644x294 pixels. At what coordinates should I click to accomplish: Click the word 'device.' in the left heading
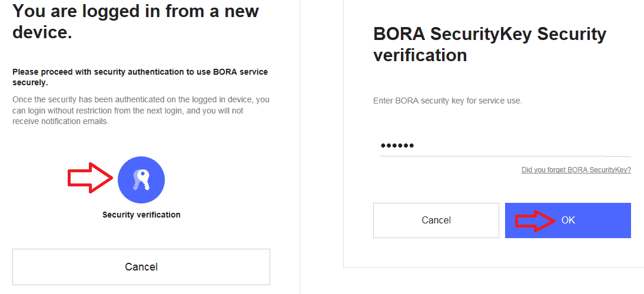(x=42, y=32)
